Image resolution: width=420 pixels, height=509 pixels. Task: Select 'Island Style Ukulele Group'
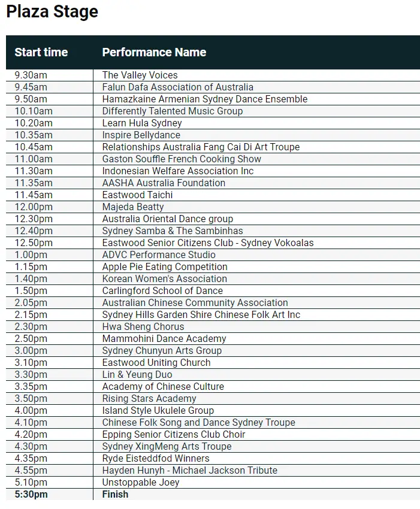[158, 411]
